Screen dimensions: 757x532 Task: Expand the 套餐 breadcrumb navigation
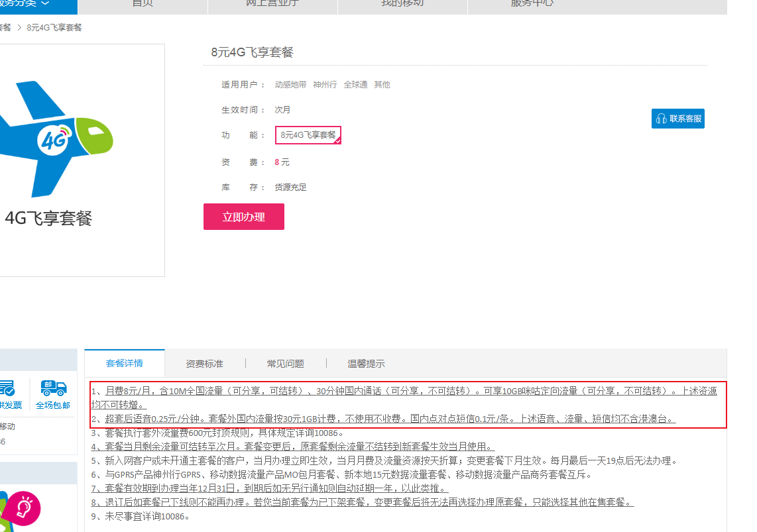5,27
